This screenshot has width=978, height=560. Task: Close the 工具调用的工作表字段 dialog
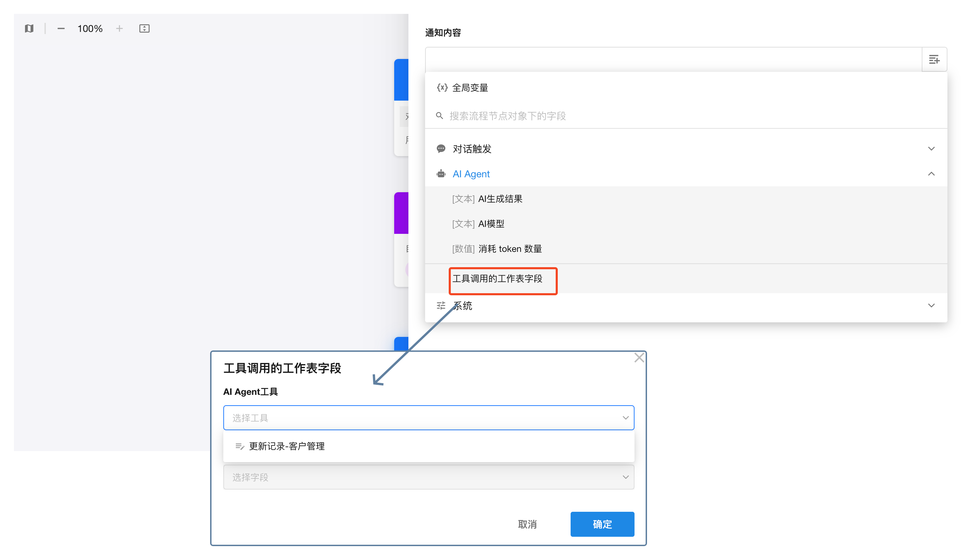(x=639, y=358)
